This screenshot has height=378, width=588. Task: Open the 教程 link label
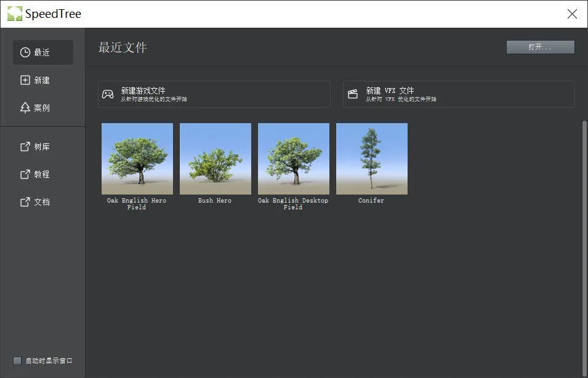pos(42,174)
